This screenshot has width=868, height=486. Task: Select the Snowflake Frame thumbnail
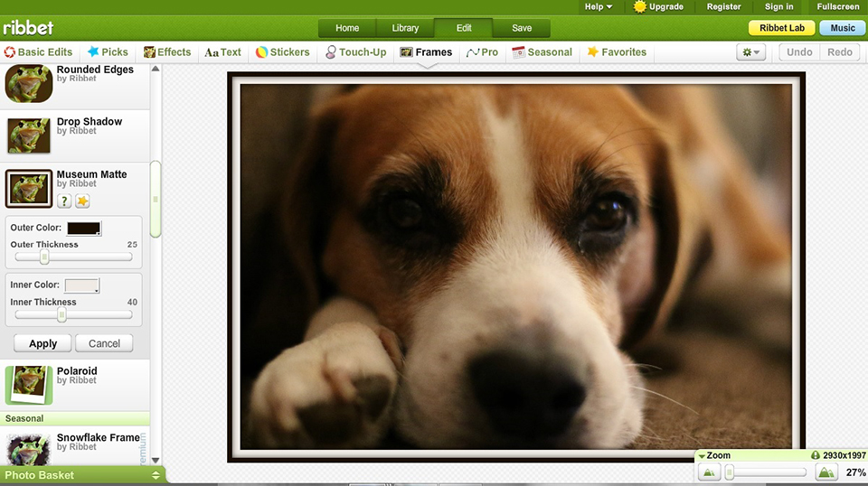coord(28,450)
